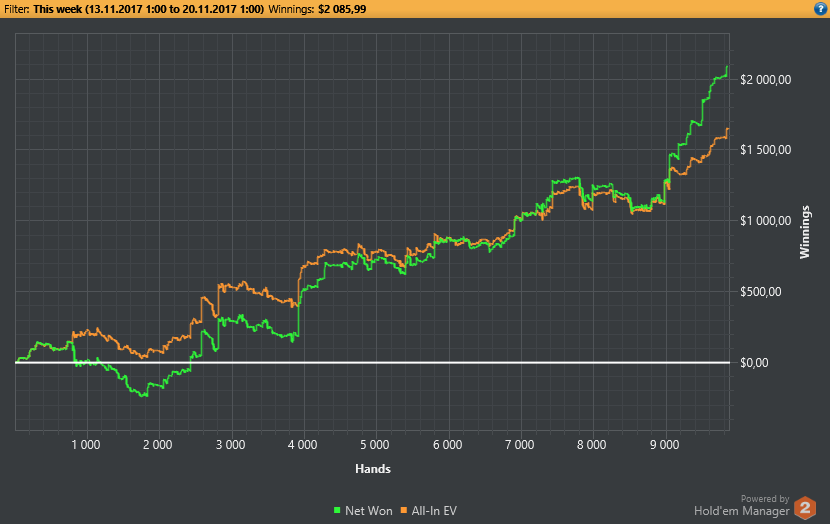This screenshot has height=524, width=830.
Task: Click the Hold'em Manager 2 logo icon
Action: pyautogui.click(x=805, y=508)
